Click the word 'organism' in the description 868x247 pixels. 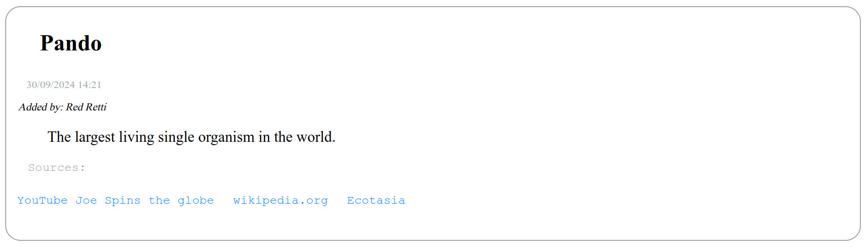226,137
